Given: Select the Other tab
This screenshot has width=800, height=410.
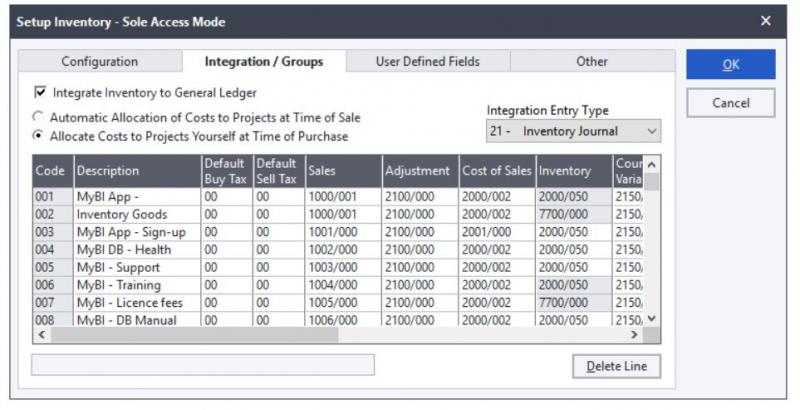Looking at the screenshot, I should point(591,62).
